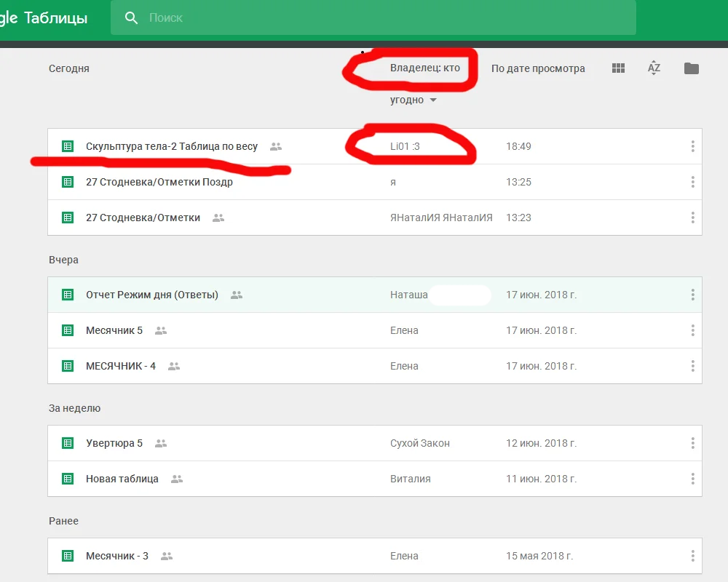Open МЕСЯЧНИК - 4 spreadsheet
728x582 pixels.
click(121, 366)
